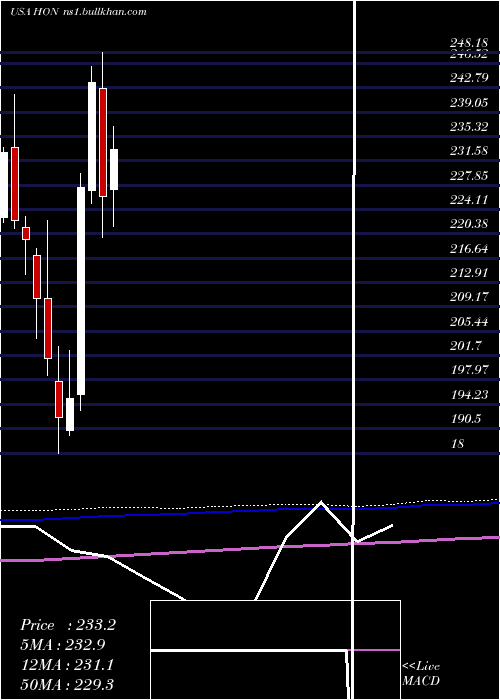This screenshot has height=700, width=500.
Task: Click the 197.97 price axis label
Action: tap(469, 370)
